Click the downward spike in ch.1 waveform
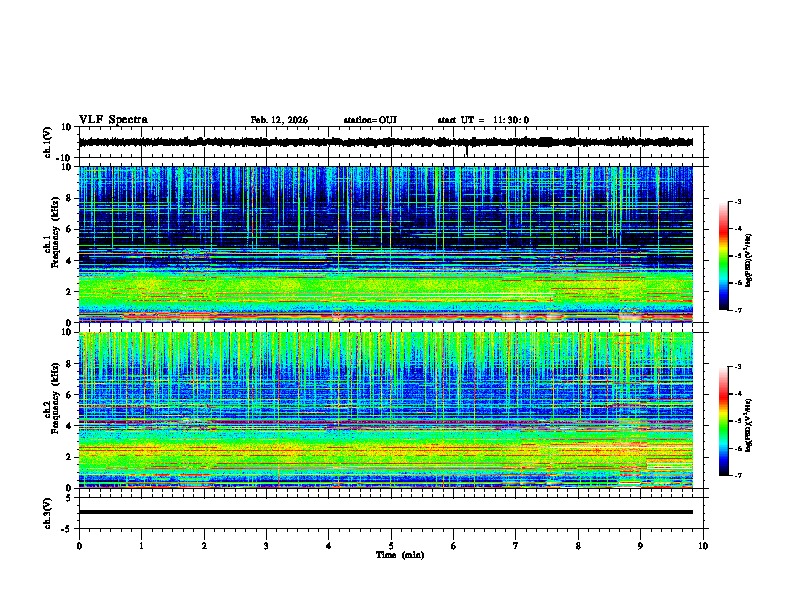792x612 pixels. [467, 151]
